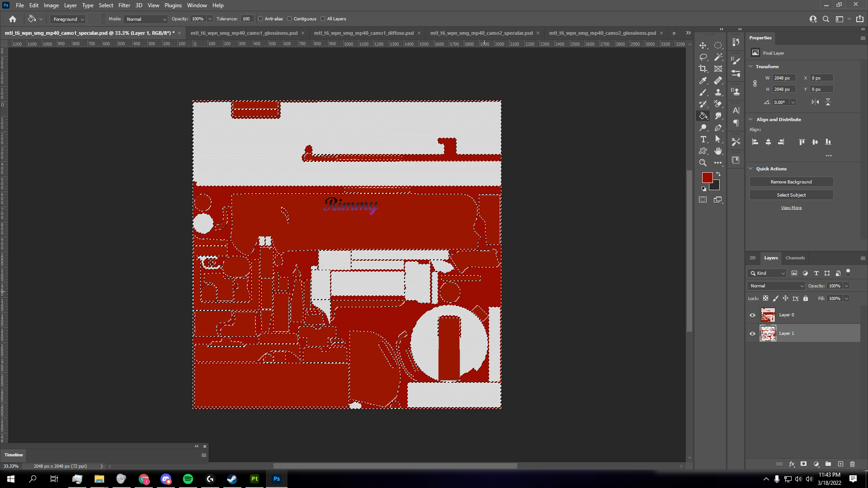Switch to the Channels tab
This screenshot has width=868, height=488.
(795, 258)
